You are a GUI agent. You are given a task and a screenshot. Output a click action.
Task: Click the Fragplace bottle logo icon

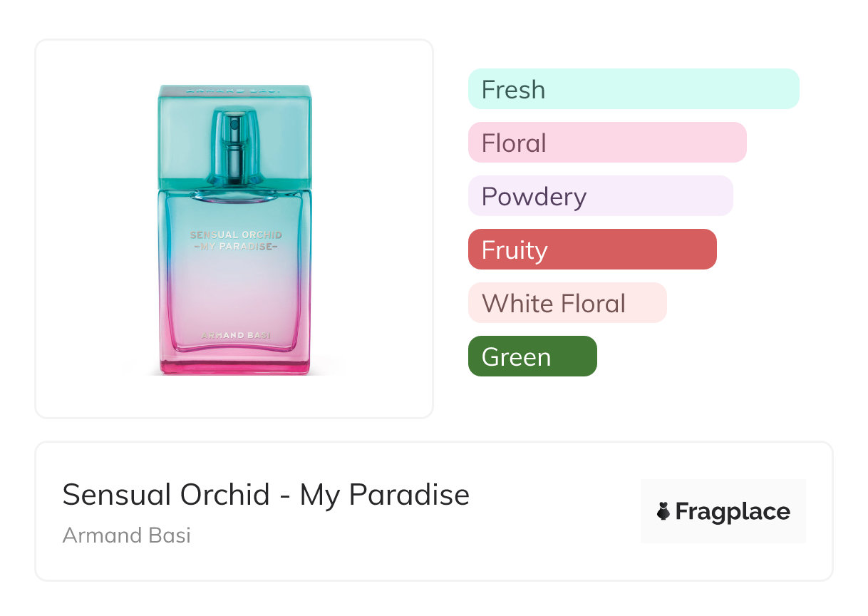663,511
